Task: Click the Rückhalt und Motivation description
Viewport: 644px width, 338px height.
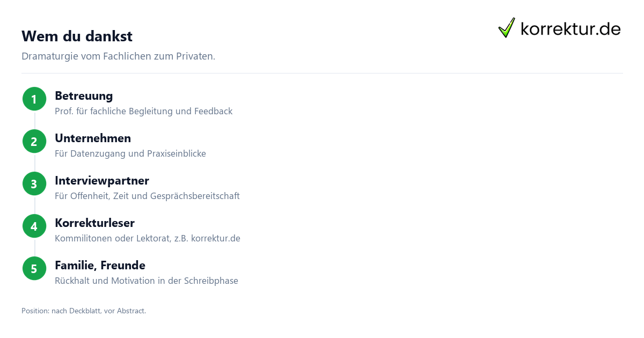Action: (147, 281)
